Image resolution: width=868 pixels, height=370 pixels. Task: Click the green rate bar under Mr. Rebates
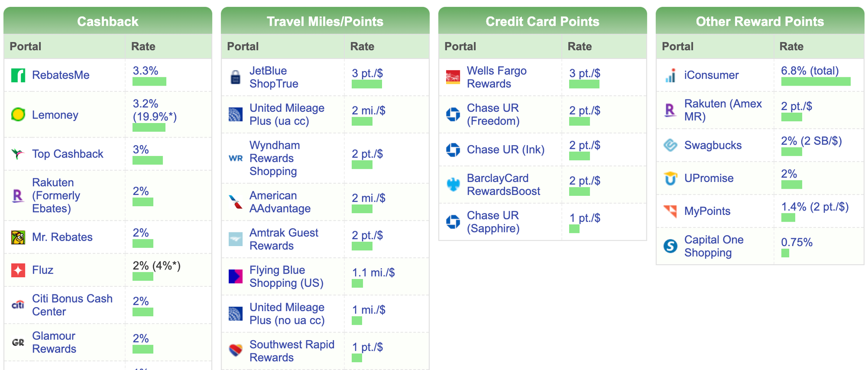tap(143, 244)
